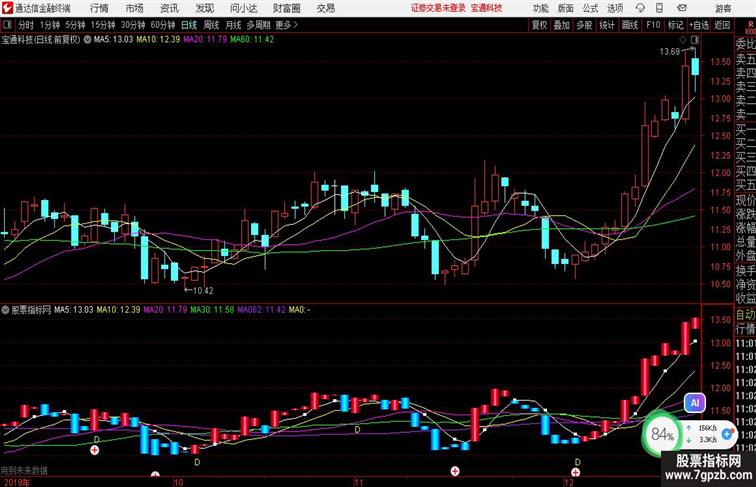Switch to 30分钟 period tab
Screen dimensions: 756x487
pyautogui.click(x=133, y=25)
